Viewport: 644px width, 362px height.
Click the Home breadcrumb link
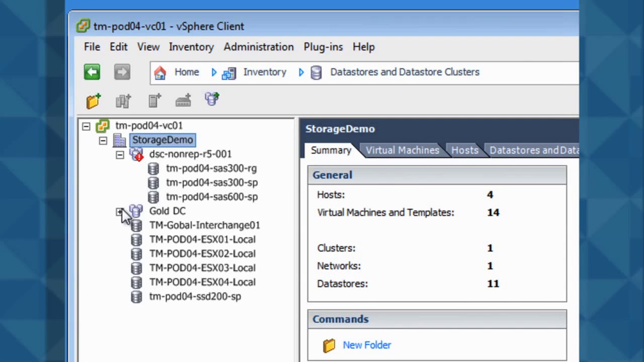point(187,72)
